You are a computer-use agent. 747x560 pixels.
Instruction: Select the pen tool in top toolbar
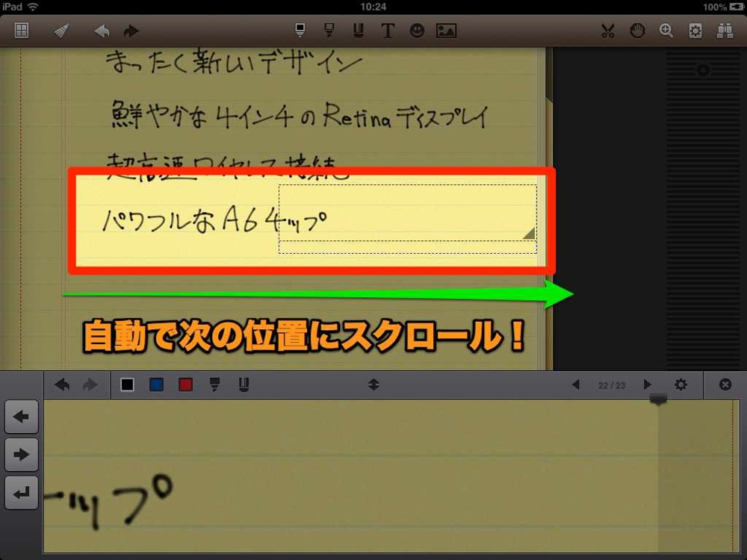(x=300, y=31)
